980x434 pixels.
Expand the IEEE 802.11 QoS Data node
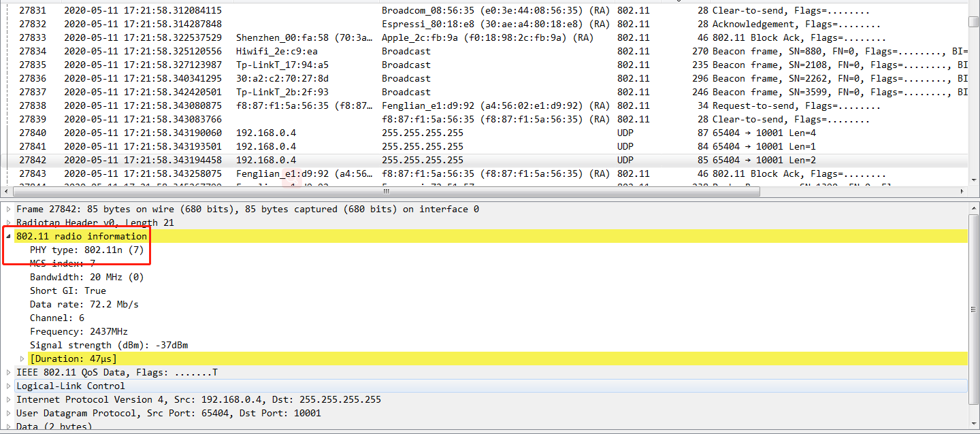[9, 372]
